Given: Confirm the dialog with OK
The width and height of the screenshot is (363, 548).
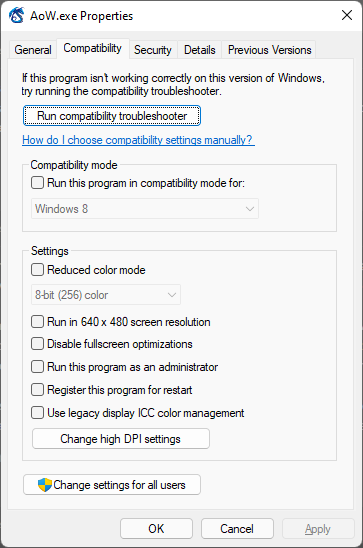Looking at the screenshot, I should click(156, 528).
